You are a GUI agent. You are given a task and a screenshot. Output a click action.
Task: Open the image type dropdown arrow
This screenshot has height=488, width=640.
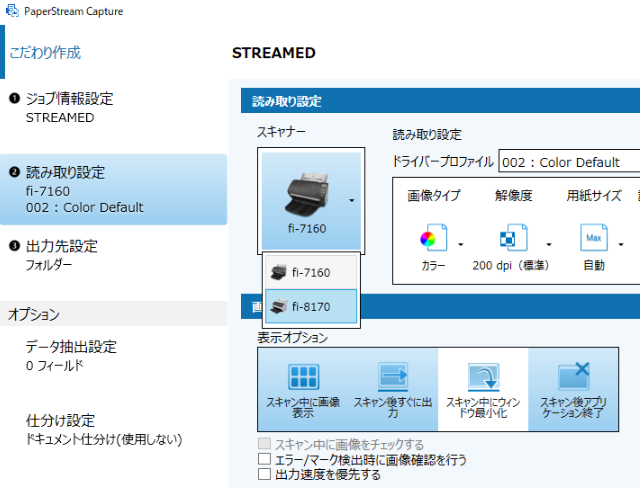click(461, 243)
